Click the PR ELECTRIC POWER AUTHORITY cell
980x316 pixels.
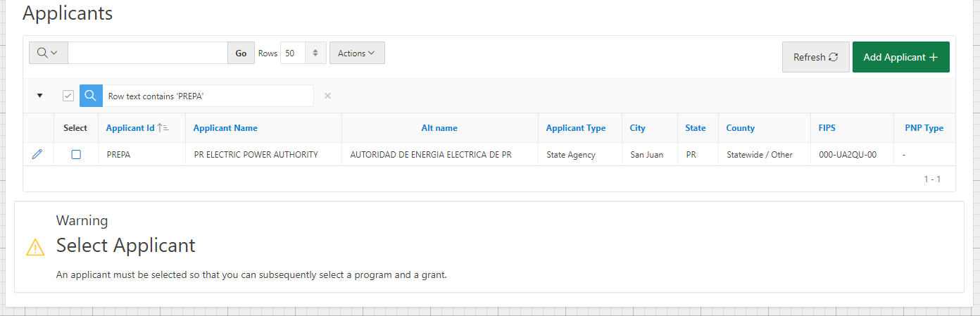(256, 155)
